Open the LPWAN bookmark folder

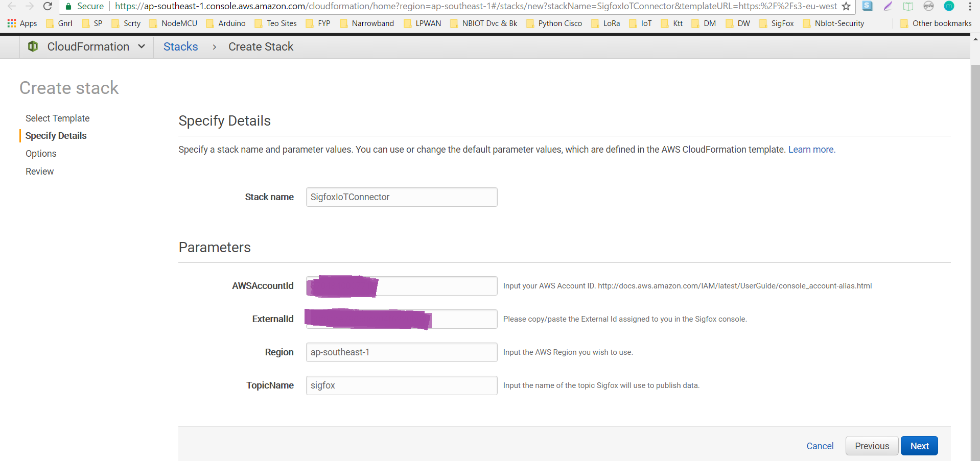coord(423,23)
